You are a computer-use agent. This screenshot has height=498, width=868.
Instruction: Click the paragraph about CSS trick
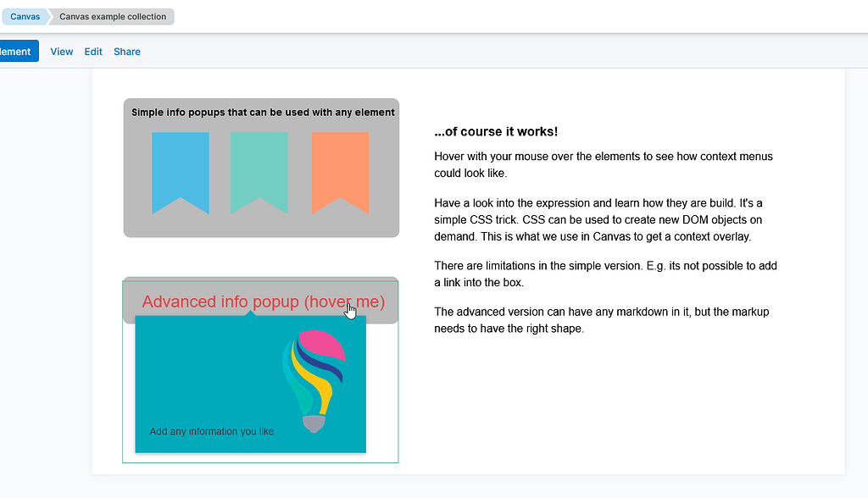[x=598, y=219]
